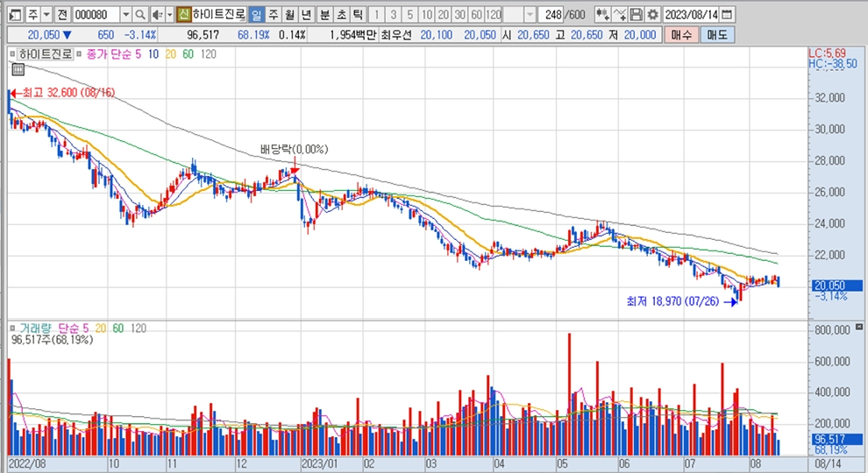Image resolution: width=868 pixels, height=473 pixels.
Task: Switch chart to weekly 주 period
Action: 273,15
